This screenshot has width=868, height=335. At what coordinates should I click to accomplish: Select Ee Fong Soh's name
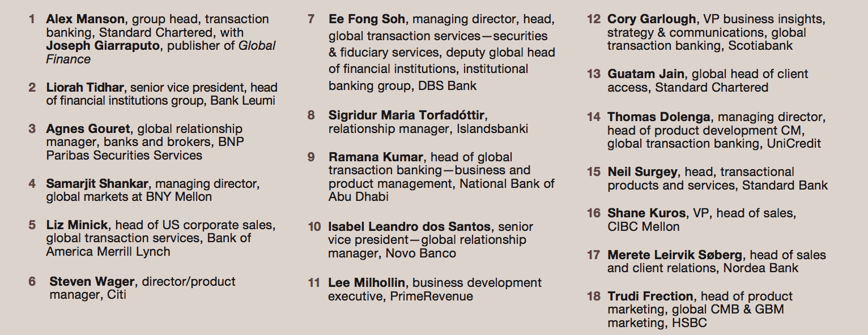click(x=367, y=19)
